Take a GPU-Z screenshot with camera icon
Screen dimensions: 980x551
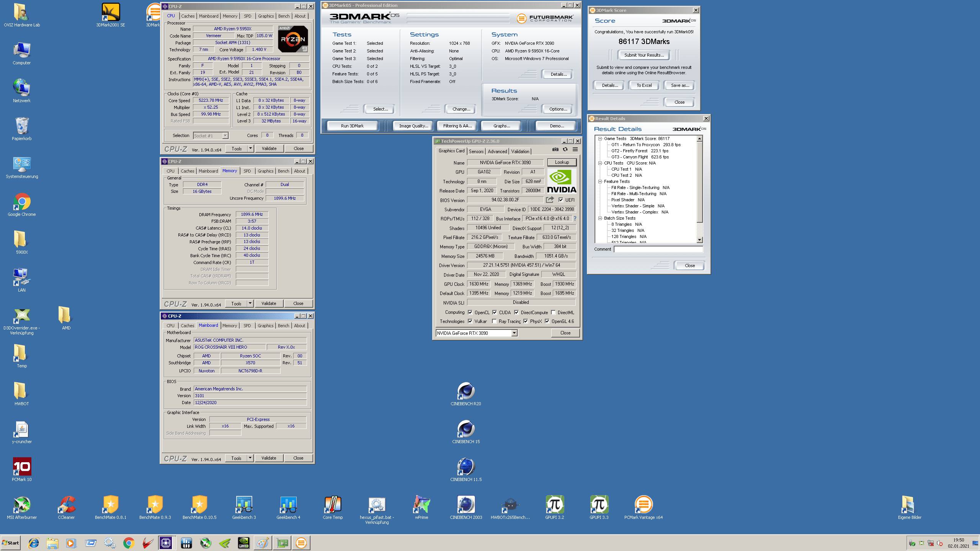555,150
